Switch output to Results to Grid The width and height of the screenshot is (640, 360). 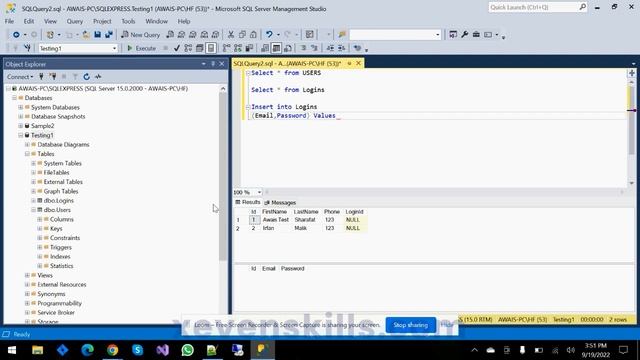tap(276, 48)
